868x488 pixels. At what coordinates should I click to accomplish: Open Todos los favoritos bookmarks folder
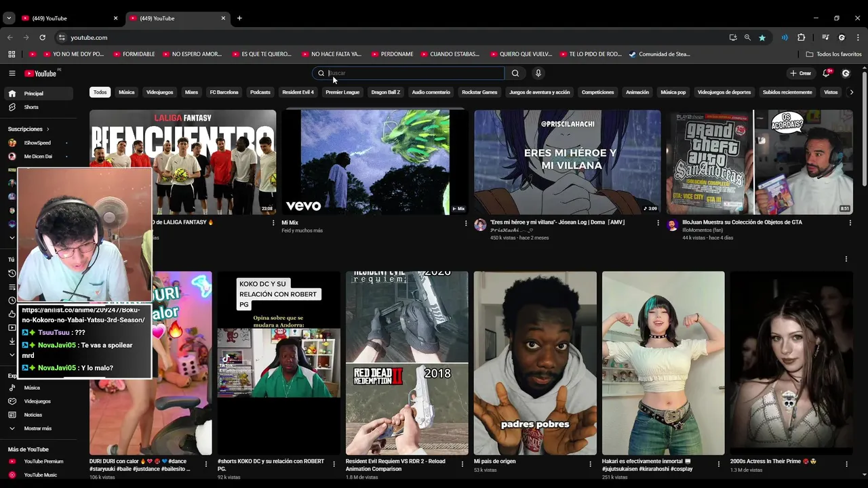833,54
